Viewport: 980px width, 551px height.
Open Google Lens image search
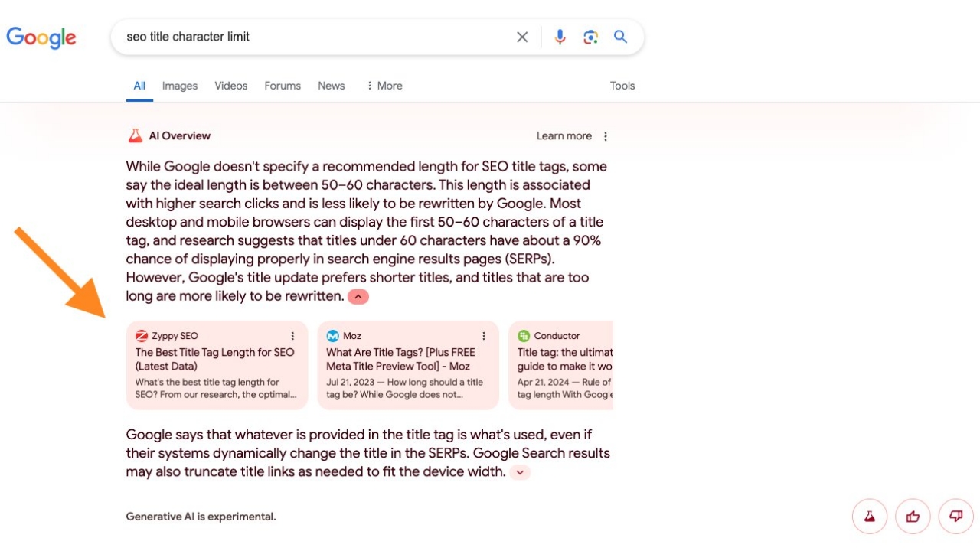pos(590,36)
